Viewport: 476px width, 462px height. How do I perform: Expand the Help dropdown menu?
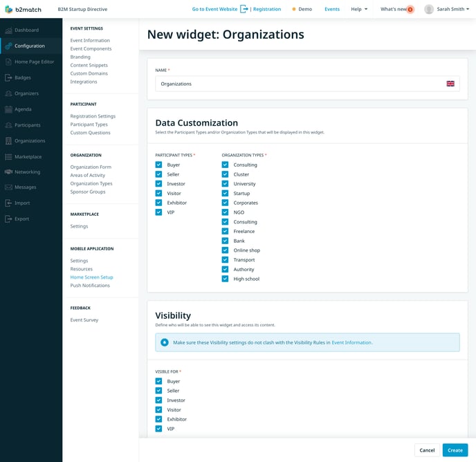click(359, 9)
